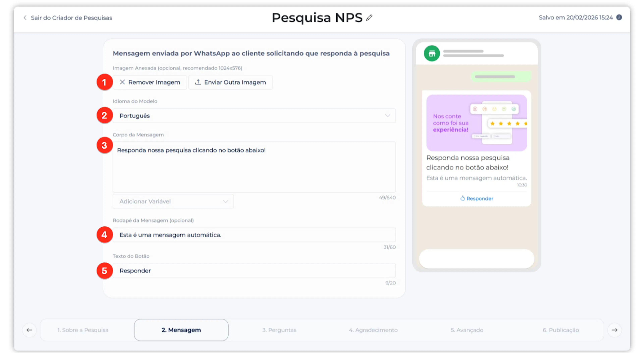Viewport: 644px width, 353px height.
Task: Go to previous step with left arrow
Action: coord(29,330)
